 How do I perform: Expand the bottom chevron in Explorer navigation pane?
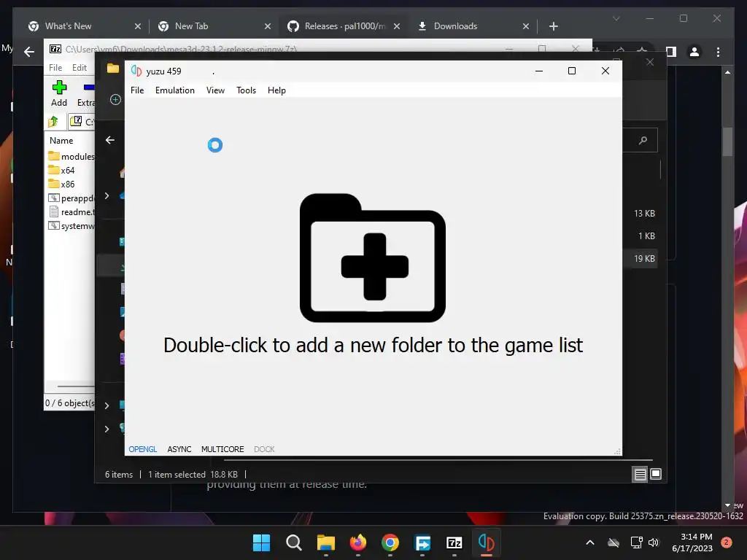pos(107,429)
